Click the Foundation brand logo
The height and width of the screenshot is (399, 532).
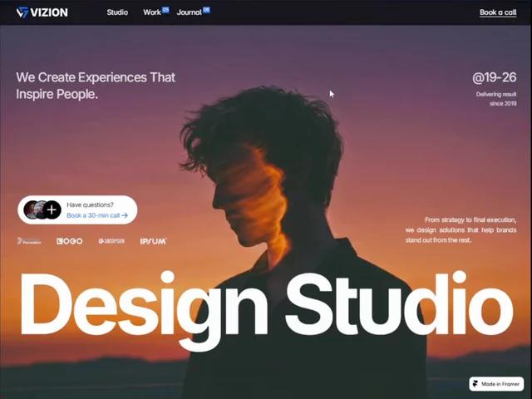click(x=29, y=241)
